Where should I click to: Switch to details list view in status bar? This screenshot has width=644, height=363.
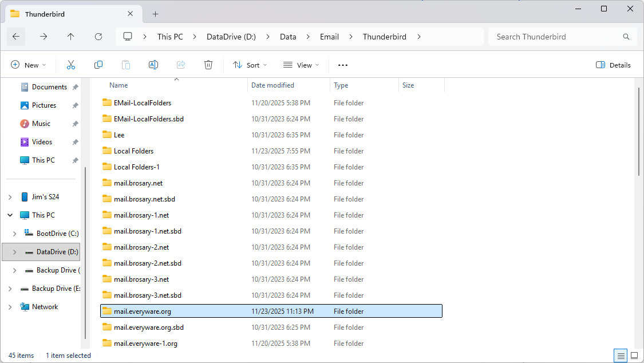point(621,356)
